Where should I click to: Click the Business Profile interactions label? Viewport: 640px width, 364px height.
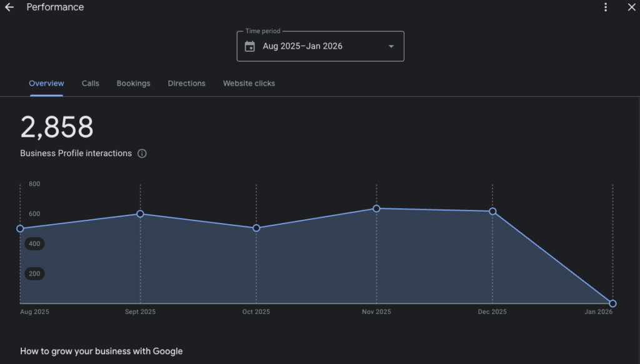[x=76, y=154]
